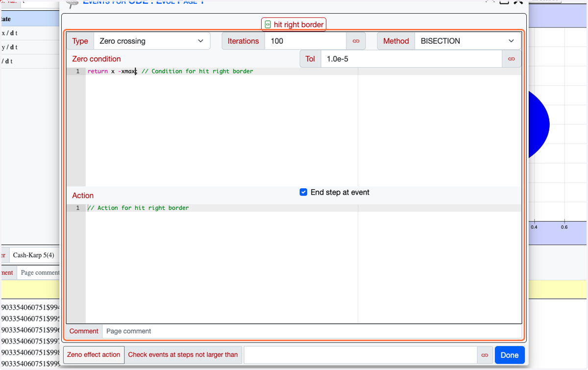Viewport: 588px width, 370px height.
Task: Click 'Check events at steps not larger than' label
Action: (x=183, y=355)
